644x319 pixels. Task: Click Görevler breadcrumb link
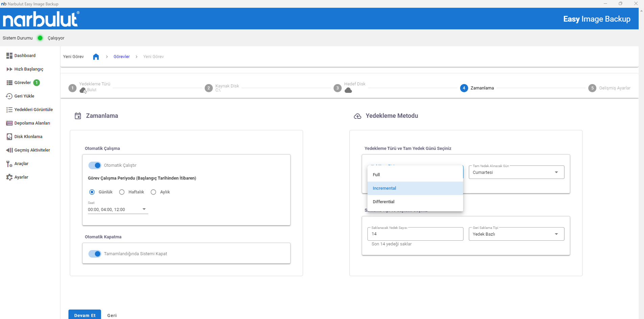[x=121, y=57]
